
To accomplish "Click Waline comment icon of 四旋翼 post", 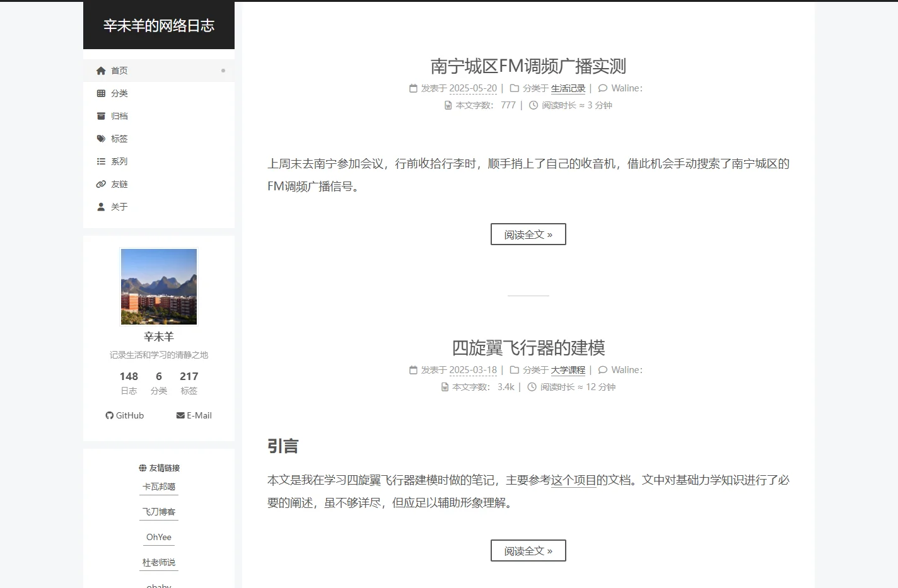I will coord(603,370).
